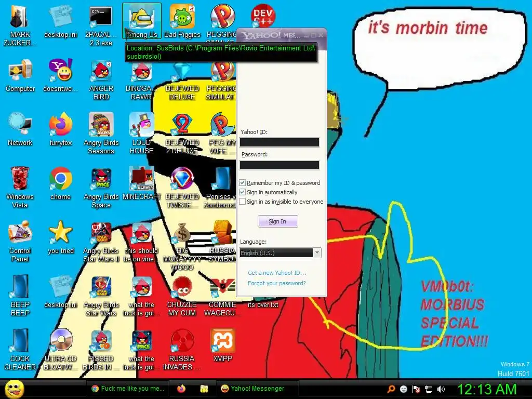Viewport: 532px width, 399px height.
Task: Open Windows Vista recycle bin icon
Action: point(20,187)
